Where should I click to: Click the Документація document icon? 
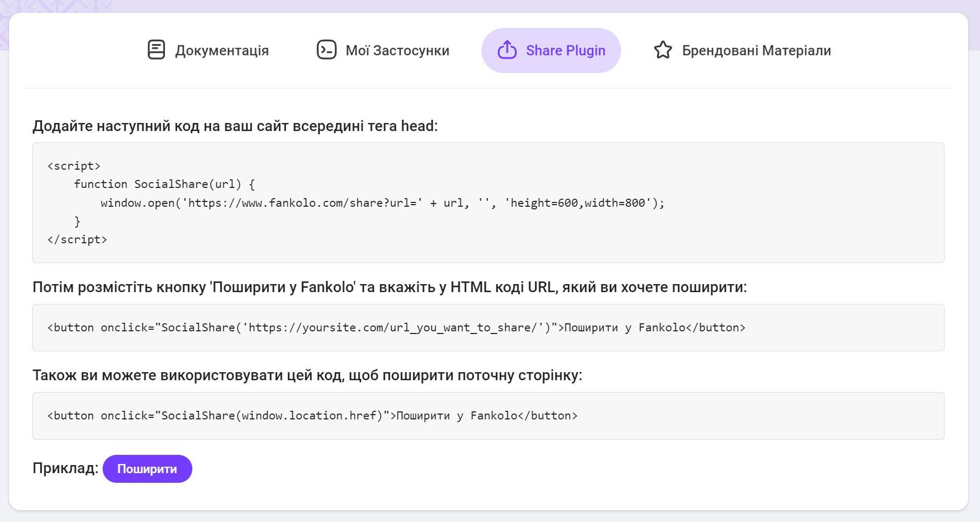pyautogui.click(x=156, y=50)
